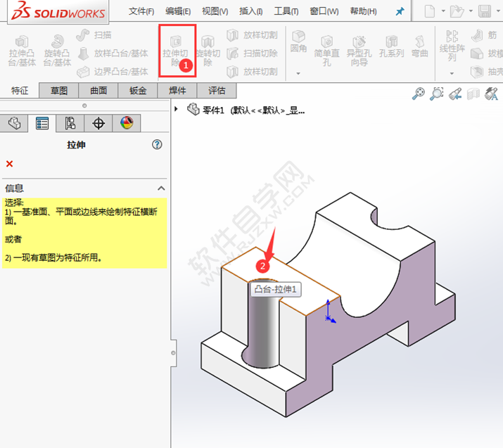Click the 凸台-拉伸1 tooltip label

pyautogui.click(x=276, y=290)
